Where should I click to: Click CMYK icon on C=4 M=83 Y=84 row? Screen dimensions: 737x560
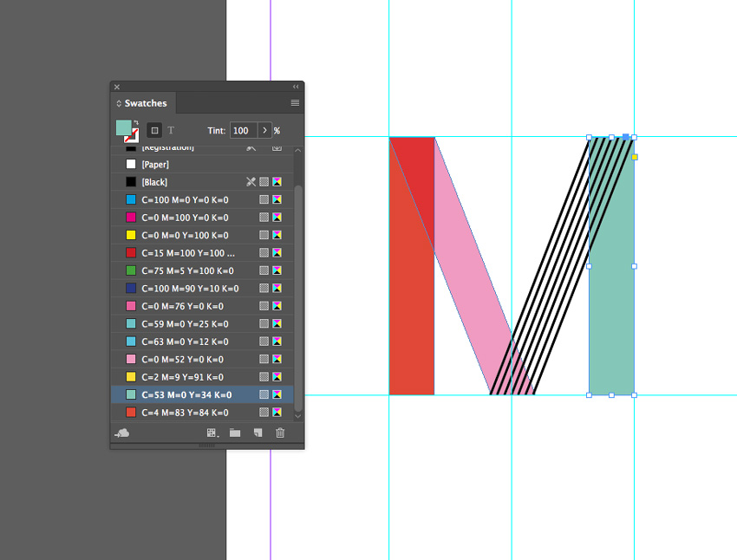click(277, 413)
